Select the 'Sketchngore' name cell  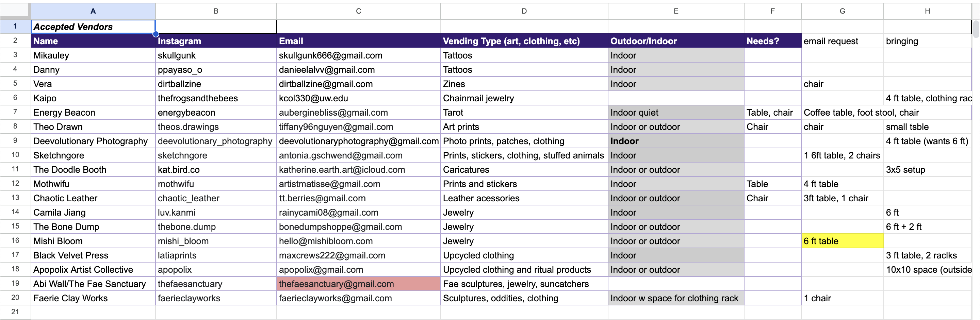pyautogui.click(x=93, y=155)
